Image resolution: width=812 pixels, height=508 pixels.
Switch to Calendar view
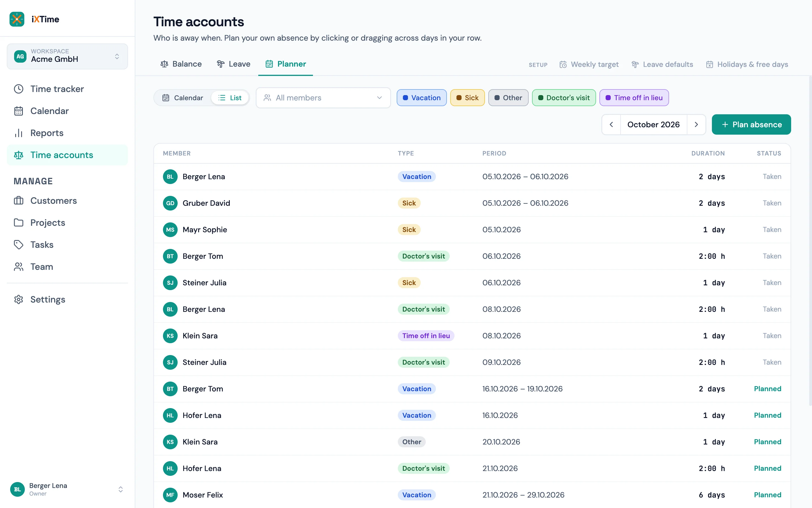click(x=183, y=98)
